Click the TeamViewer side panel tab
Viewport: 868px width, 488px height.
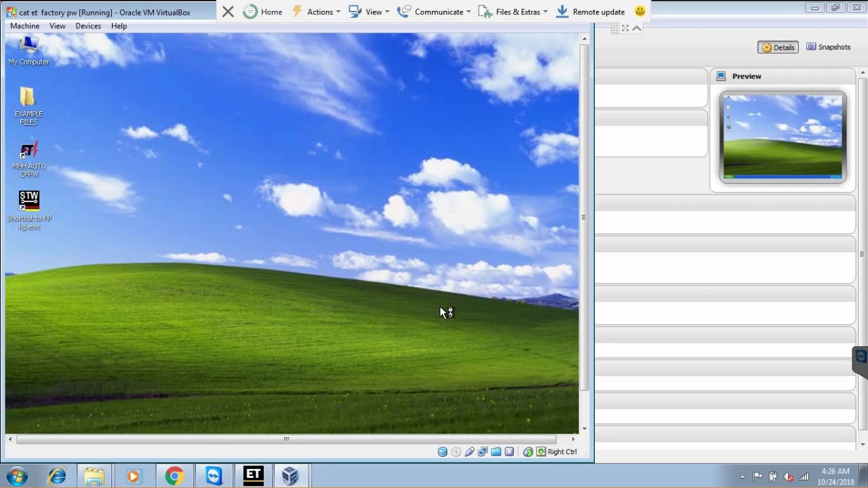tap(861, 361)
